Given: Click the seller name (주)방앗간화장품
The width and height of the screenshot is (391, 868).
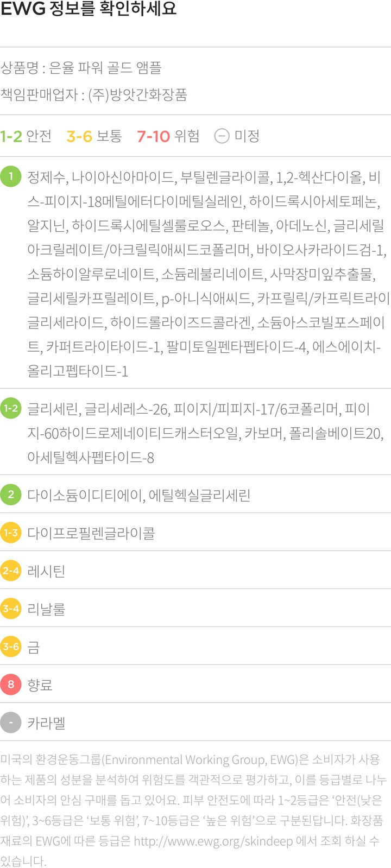Looking at the screenshot, I should (137, 95).
